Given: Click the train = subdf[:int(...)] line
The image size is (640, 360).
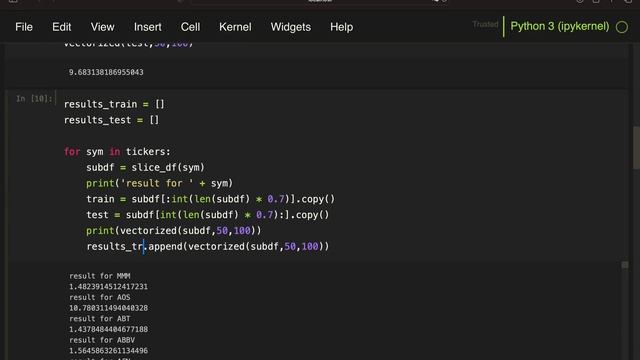Looking at the screenshot, I should [210, 199].
